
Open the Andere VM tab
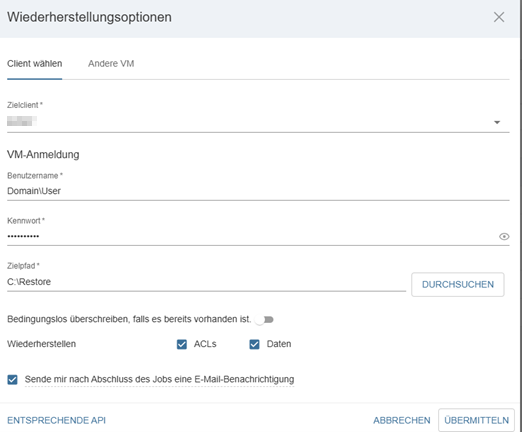[x=111, y=64]
